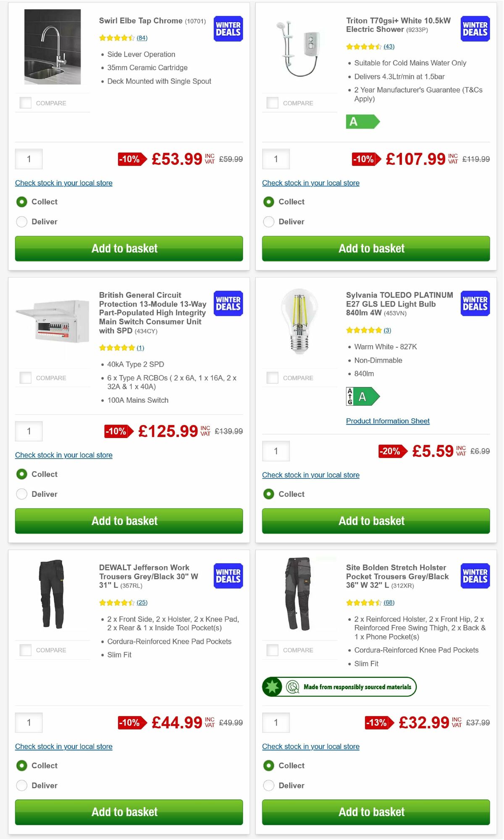Click the A-G energy arrow on Sylvania bulb
This screenshot has height=840, width=504.
tap(363, 396)
